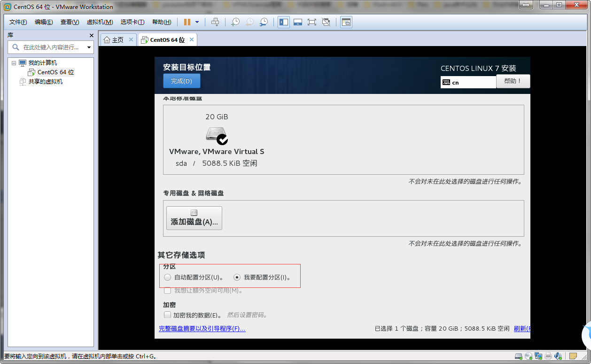
Task: Open the 查看(V) menu
Action: (x=70, y=22)
